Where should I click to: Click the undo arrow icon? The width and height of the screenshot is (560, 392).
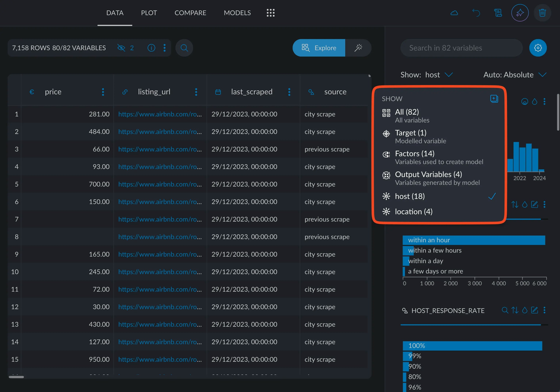coord(476,13)
